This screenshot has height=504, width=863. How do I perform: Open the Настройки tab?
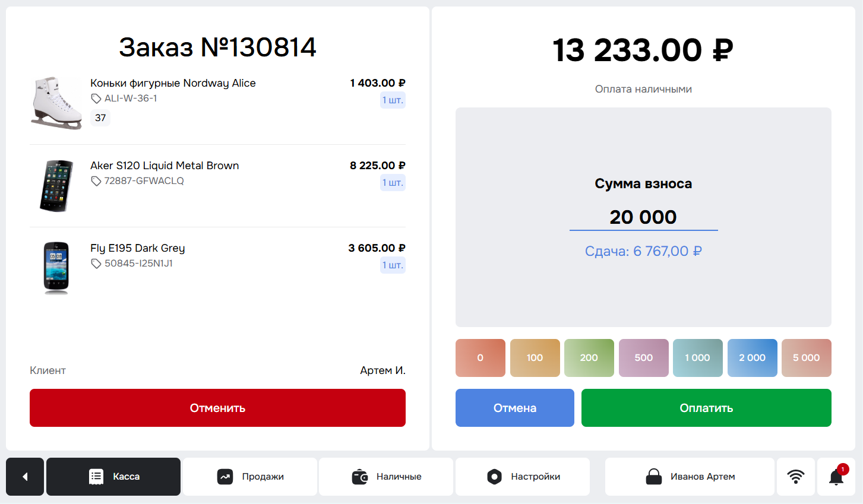point(523,477)
